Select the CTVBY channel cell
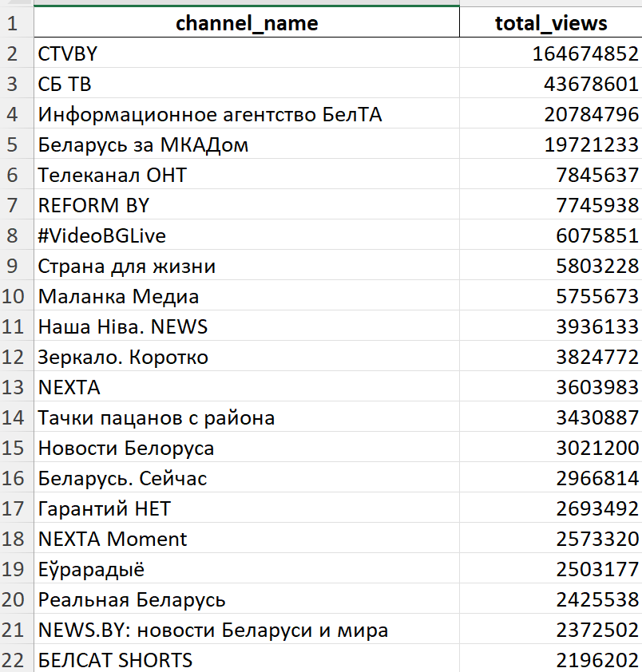This screenshot has height=672, width=642. pos(246,53)
